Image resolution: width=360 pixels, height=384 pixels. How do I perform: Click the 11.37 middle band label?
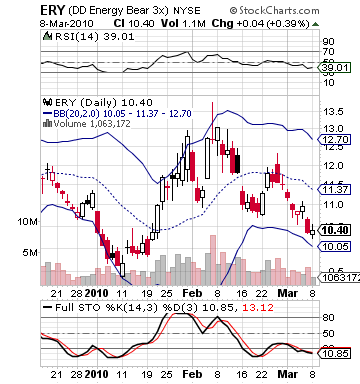[x=334, y=190]
